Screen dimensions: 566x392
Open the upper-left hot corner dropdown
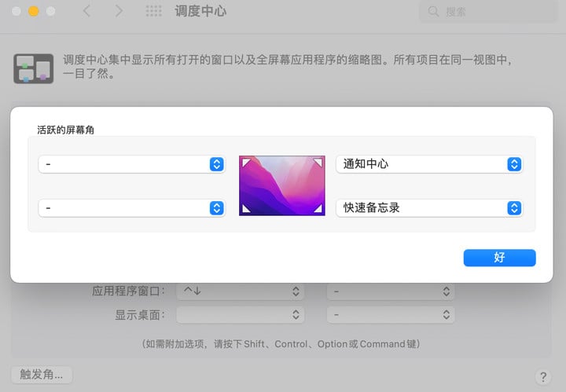click(x=132, y=164)
